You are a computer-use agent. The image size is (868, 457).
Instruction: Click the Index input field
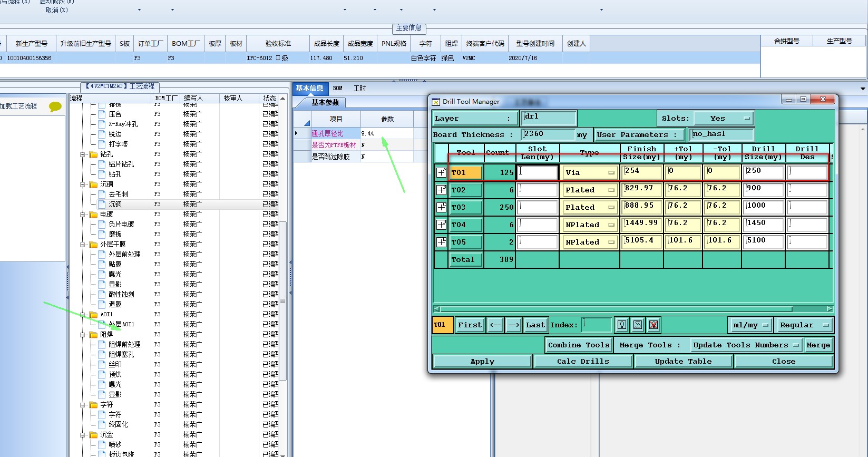pyautogui.click(x=597, y=325)
